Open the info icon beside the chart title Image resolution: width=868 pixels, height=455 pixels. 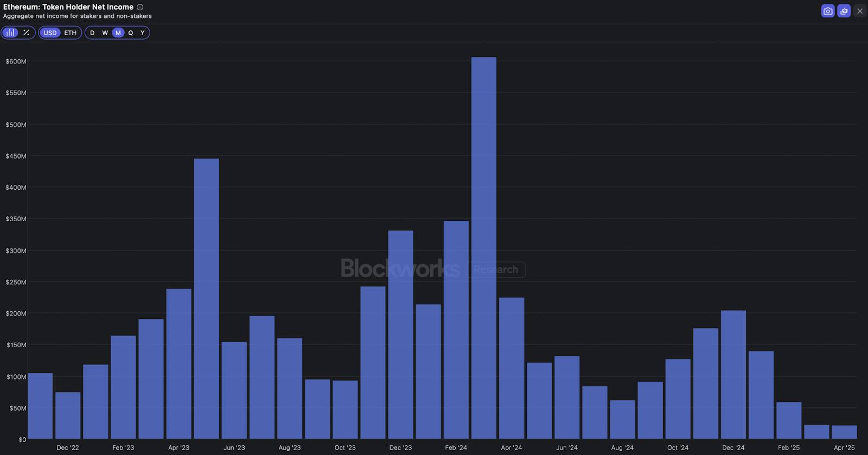140,7
